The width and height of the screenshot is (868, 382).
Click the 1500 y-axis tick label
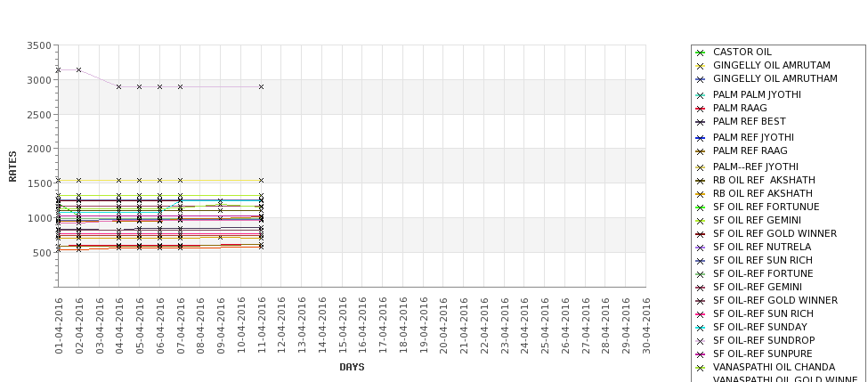[x=39, y=183]
